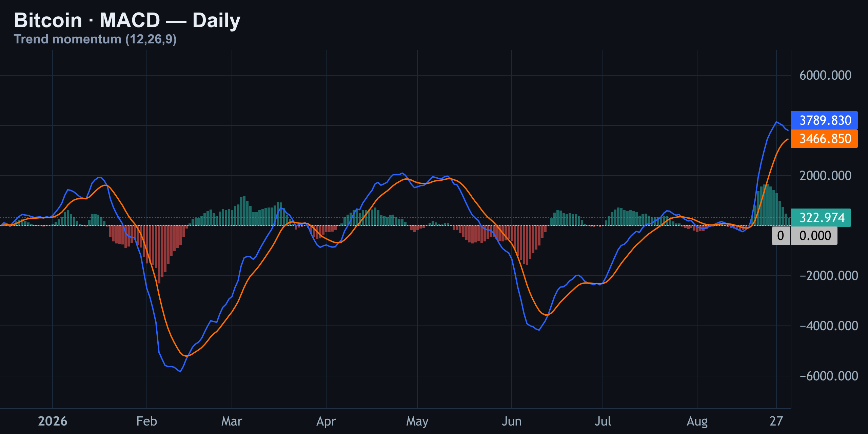Click the 6000.000 price axis label
The width and height of the screenshot is (868, 434).
(825, 75)
